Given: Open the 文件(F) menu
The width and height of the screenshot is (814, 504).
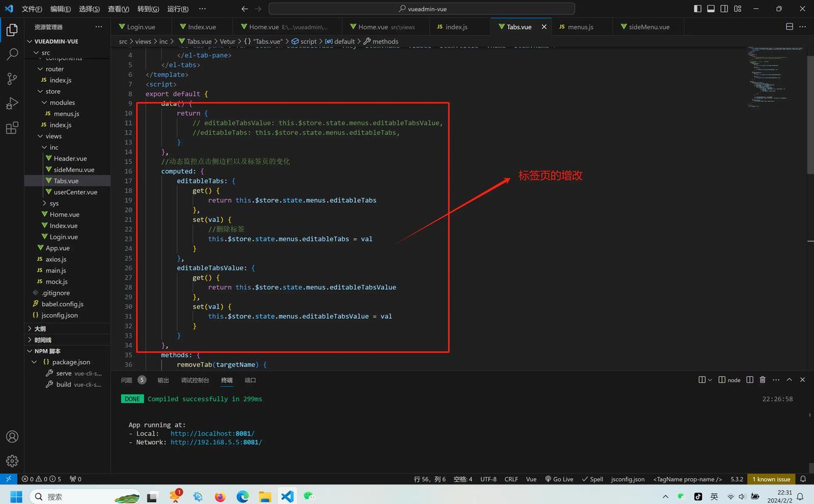Looking at the screenshot, I should (32, 9).
